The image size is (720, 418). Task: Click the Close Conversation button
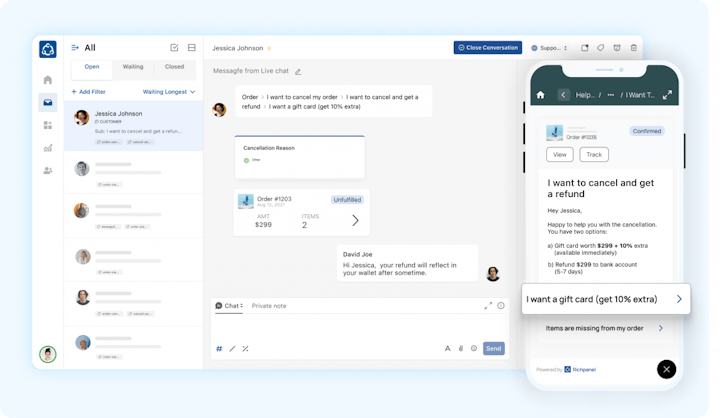click(487, 47)
